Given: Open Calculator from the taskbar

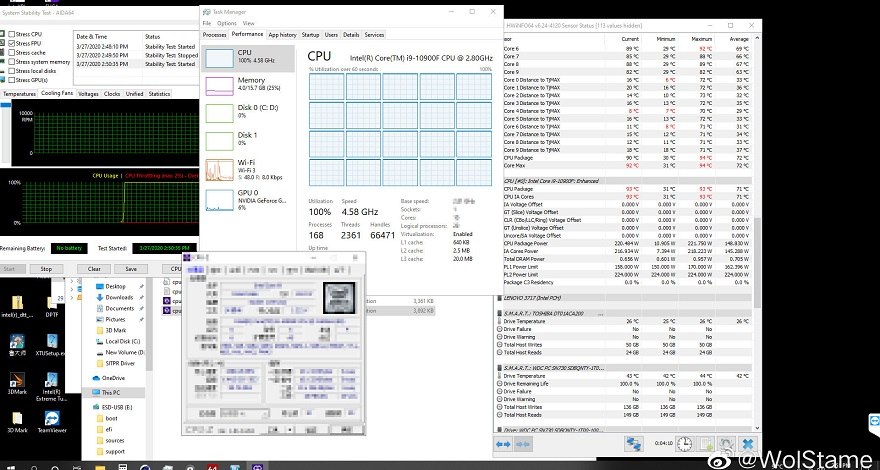Looking at the screenshot, I should click(122, 467).
